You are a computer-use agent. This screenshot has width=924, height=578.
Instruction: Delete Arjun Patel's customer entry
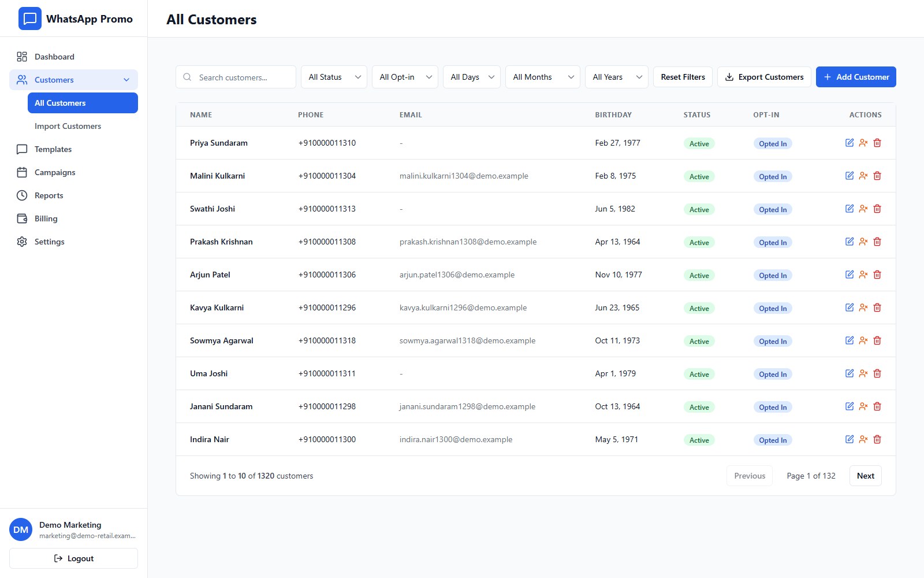click(x=877, y=275)
